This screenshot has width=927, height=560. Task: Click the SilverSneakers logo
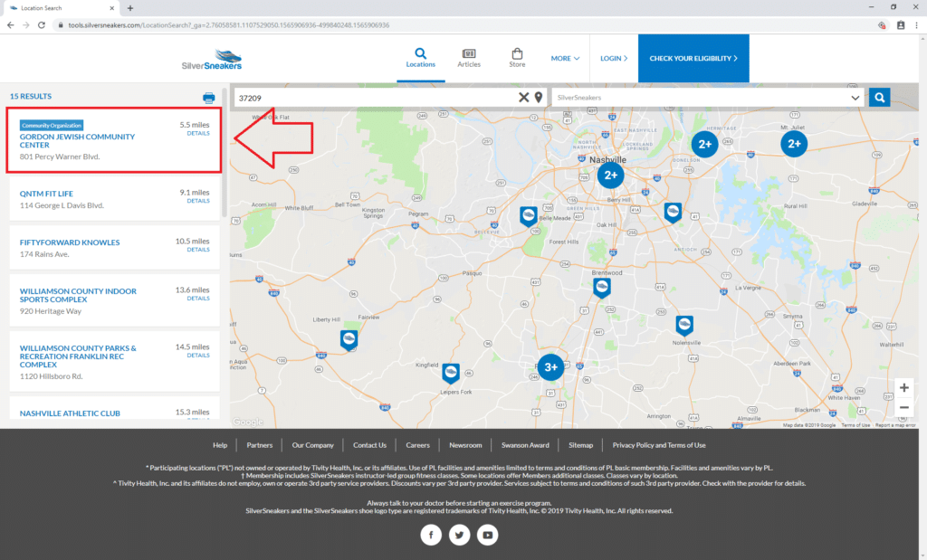point(212,60)
